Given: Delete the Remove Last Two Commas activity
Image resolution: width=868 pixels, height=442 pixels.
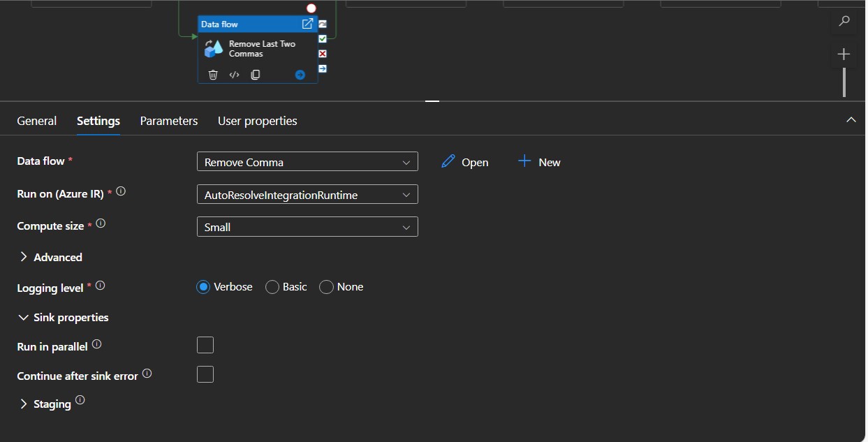Looking at the screenshot, I should click(213, 75).
